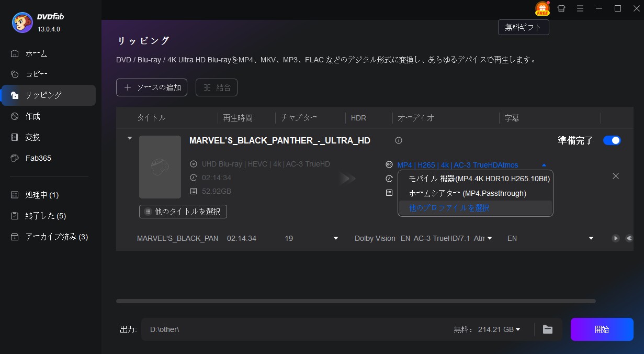Click the 字幕 column header
The image size is (644, 354).
(512, 118)
